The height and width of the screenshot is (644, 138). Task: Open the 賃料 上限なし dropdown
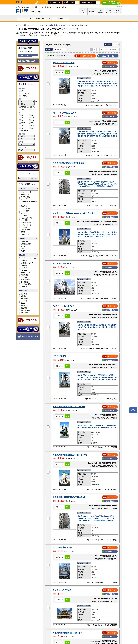(x=26, y=104)
